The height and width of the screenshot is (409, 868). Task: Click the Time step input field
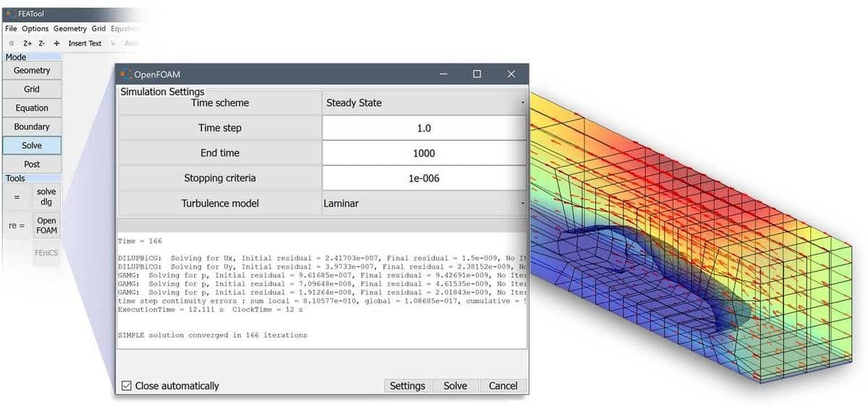pos(424,128)
